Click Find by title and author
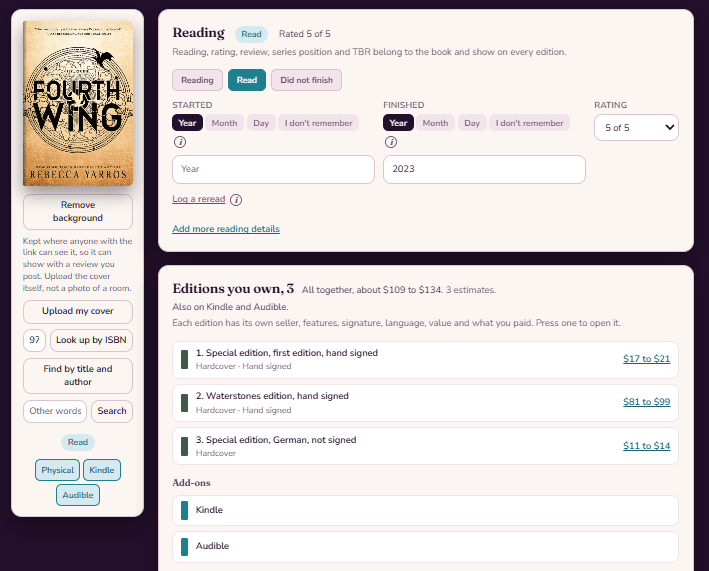 [78, 376]
